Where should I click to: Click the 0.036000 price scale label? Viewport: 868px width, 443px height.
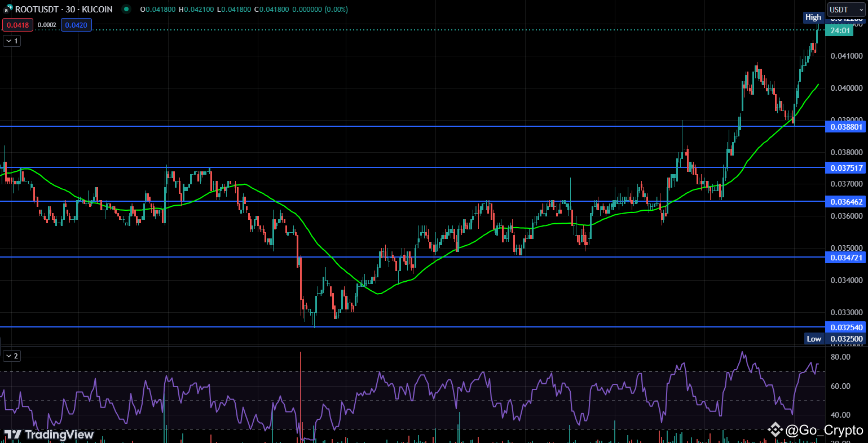[847, 216]
